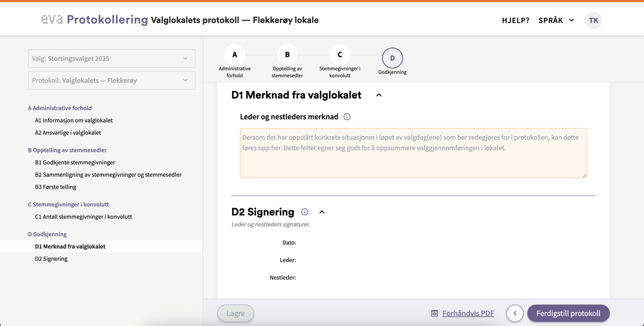
Task: Click the info icon beside Leder og nestleders merknad
Action: tap(347, 117)
